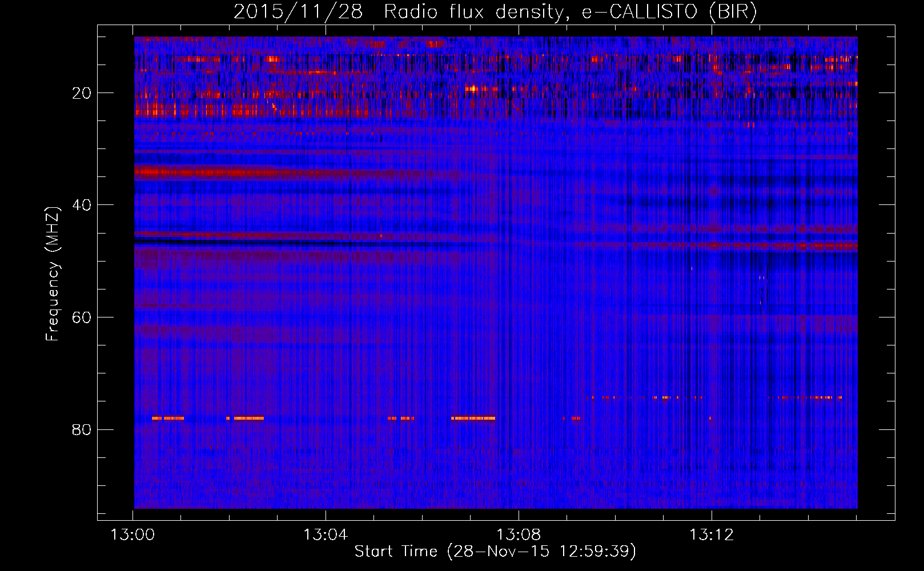Viewport: 924px width, 571px height.
Task: Click the orange dash at 78 MHz near 13:02
Action: [248, 419]
